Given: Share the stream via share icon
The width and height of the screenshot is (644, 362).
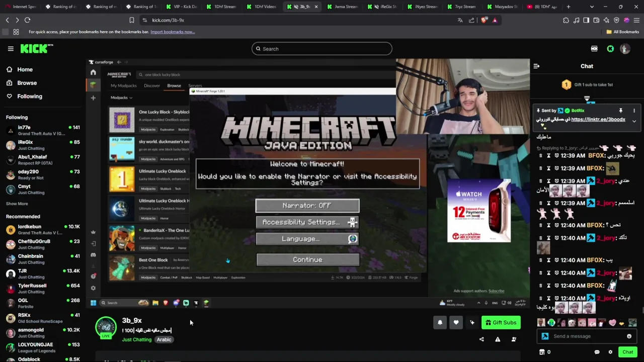Looking at the screenshot, I should point(481,339).
